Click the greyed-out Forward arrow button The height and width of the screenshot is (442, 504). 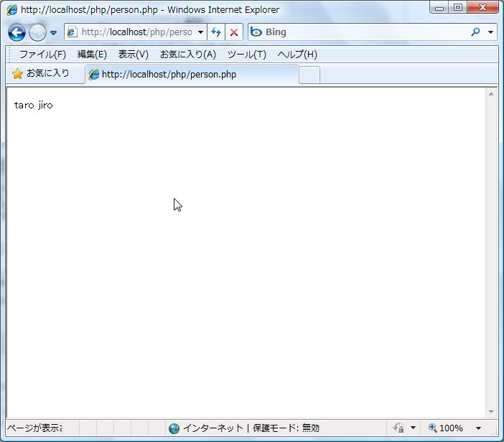37,32
